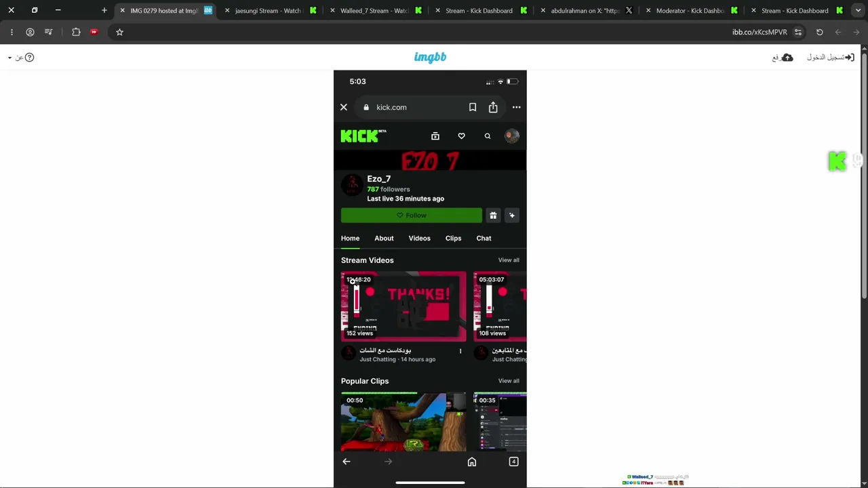Click the ImgBB sign-in link

(830, 58)
